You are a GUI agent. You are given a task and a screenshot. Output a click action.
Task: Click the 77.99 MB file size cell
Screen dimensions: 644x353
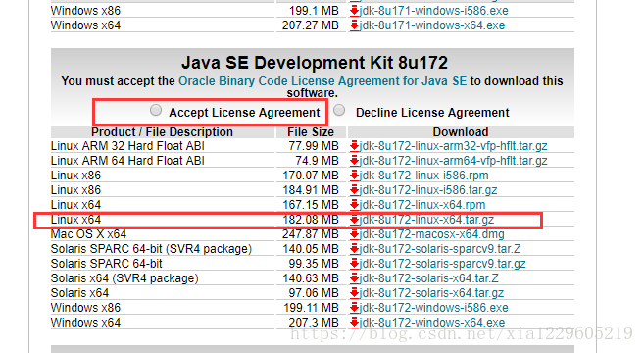point(314,146)
